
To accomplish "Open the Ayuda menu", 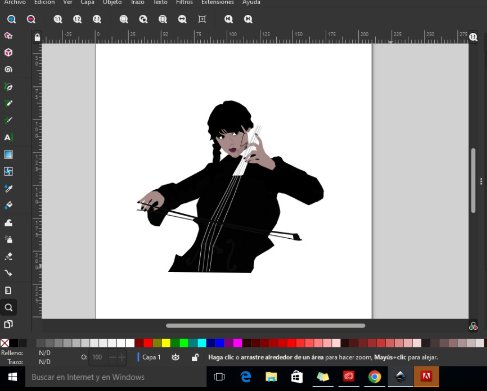I will [x=251, y=2].
